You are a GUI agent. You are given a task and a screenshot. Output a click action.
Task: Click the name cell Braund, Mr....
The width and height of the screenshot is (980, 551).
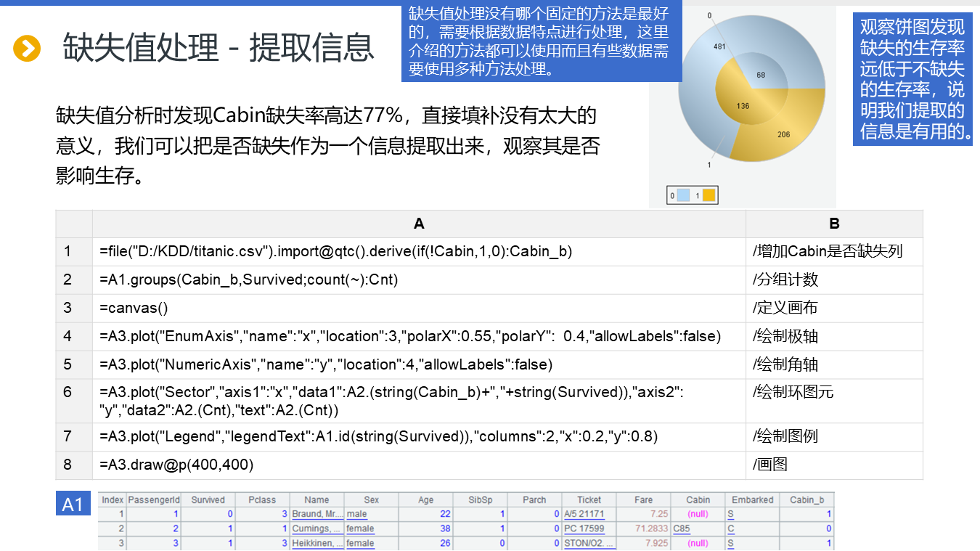point(317,514)
